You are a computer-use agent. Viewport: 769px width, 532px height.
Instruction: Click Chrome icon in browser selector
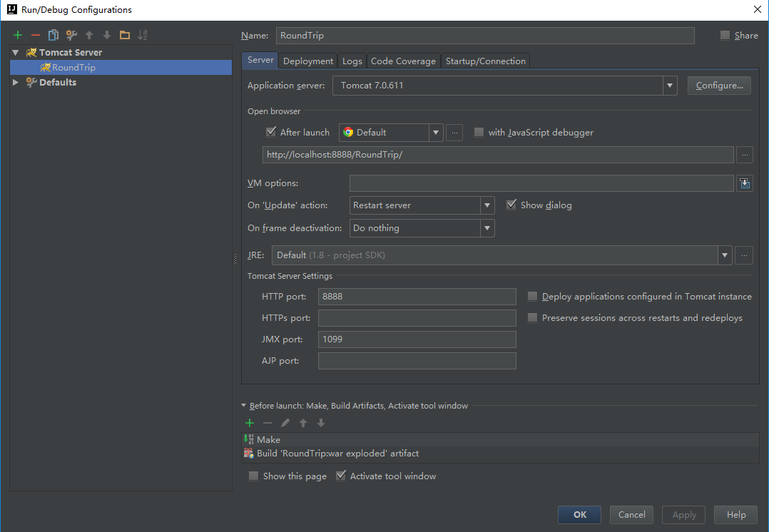(348, 133)
